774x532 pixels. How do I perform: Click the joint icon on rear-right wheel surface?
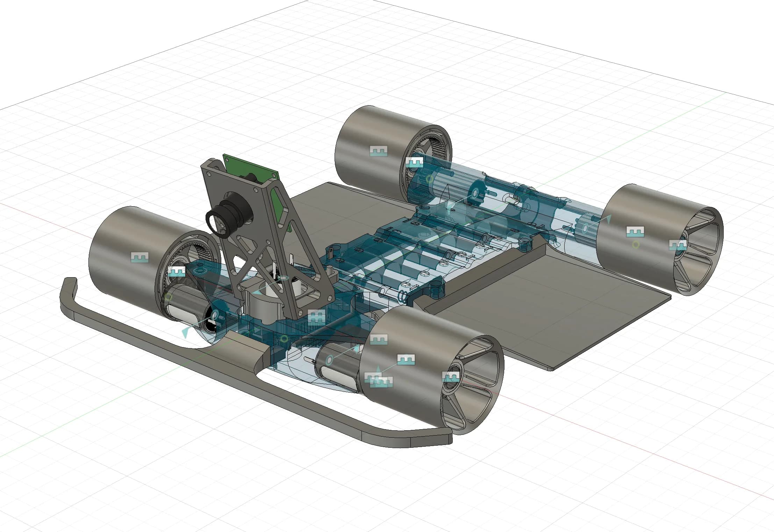(x=635, y=231)
